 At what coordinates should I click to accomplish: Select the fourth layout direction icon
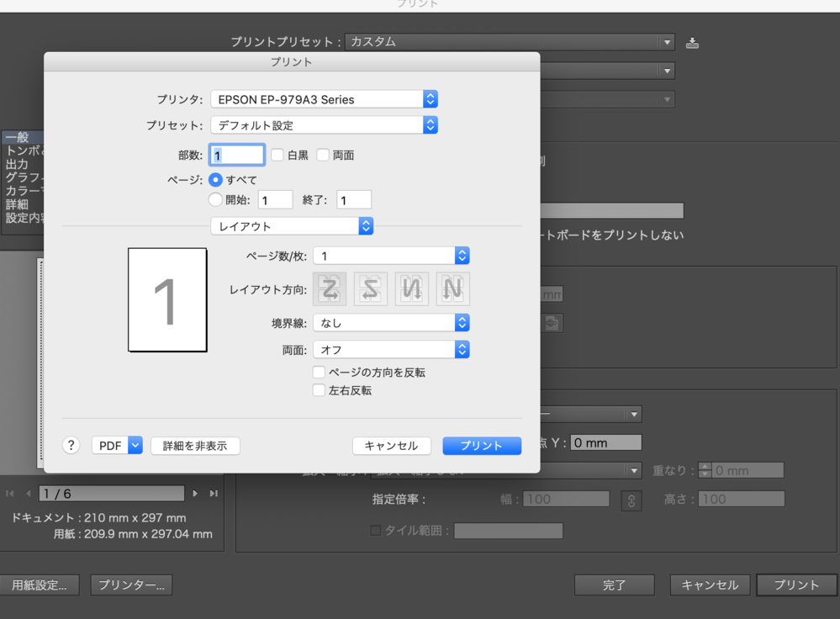(452, 288)
